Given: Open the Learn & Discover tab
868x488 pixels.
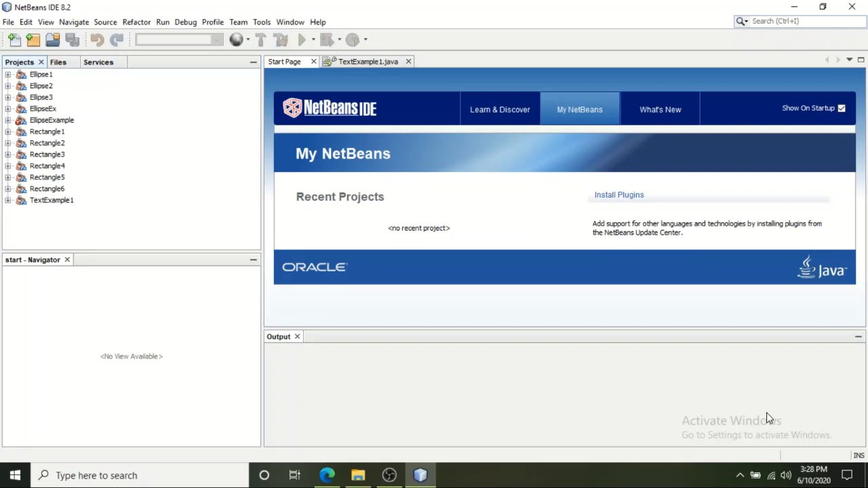Looking at the screenshot, I should [x=500, y=109].
